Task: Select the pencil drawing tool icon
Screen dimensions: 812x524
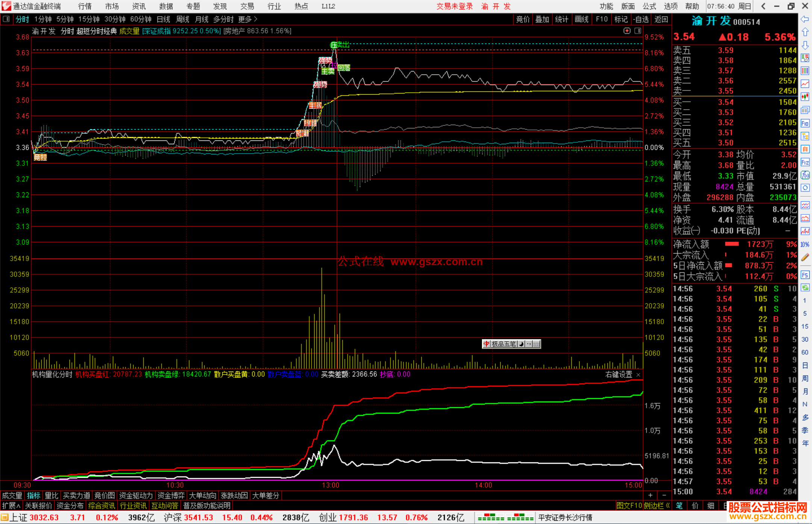Action: point(805,257)
